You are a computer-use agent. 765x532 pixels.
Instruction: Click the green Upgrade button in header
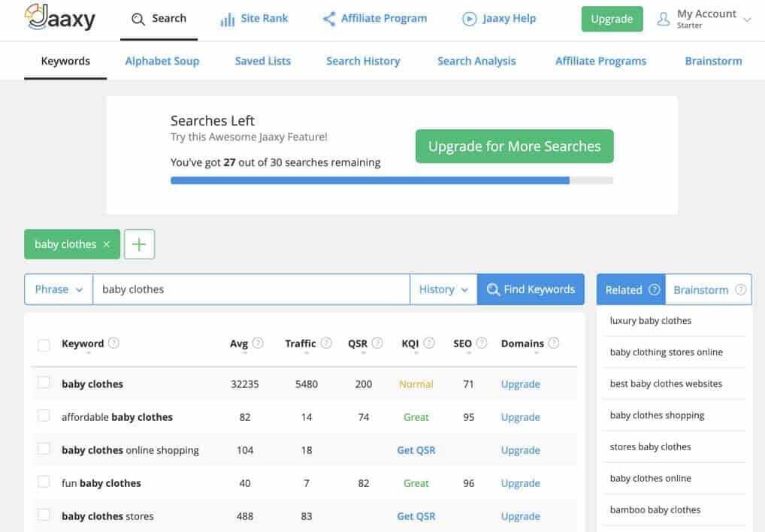pos(612,19)
